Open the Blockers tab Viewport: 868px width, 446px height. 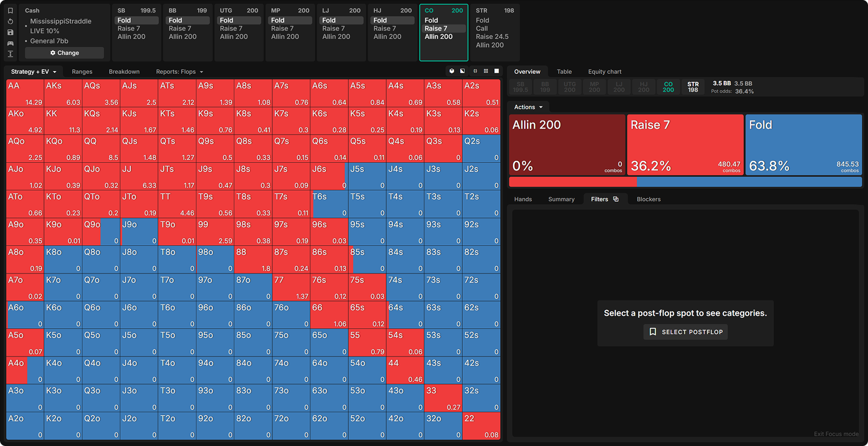click(x=648, y=199)
